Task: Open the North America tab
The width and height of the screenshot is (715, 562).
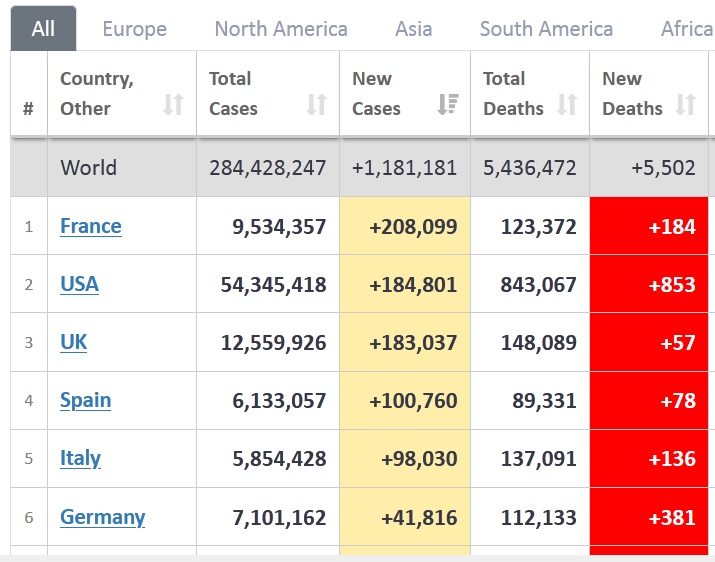Action: tap(281, 29)
